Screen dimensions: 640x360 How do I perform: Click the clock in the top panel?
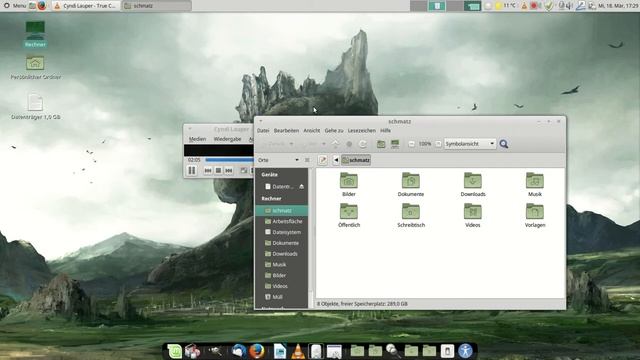click(618, 6)
